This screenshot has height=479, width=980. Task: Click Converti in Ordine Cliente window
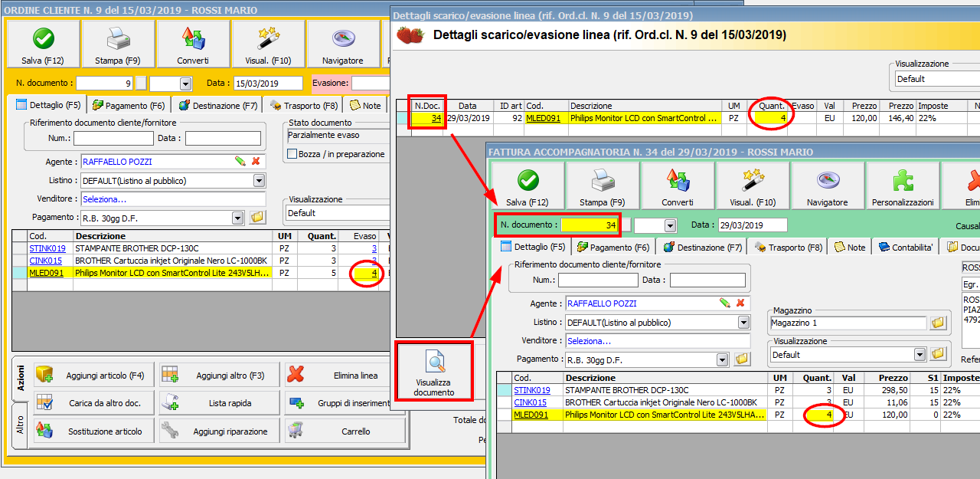click(193, 44)
